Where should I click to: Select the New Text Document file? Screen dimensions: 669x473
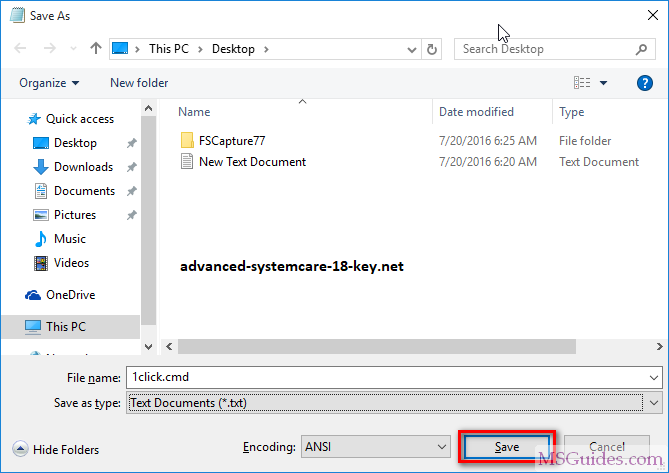pos(252,162)
